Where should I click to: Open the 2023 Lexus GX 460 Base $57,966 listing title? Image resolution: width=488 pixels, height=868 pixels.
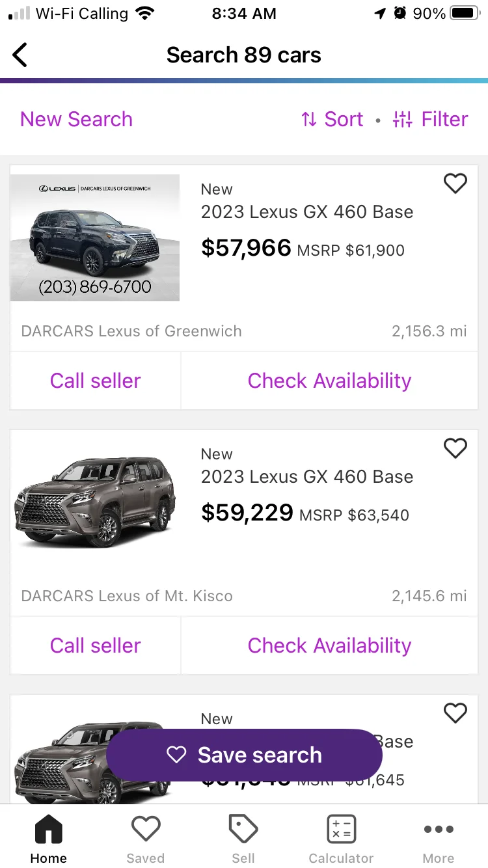tap(307, 212)
